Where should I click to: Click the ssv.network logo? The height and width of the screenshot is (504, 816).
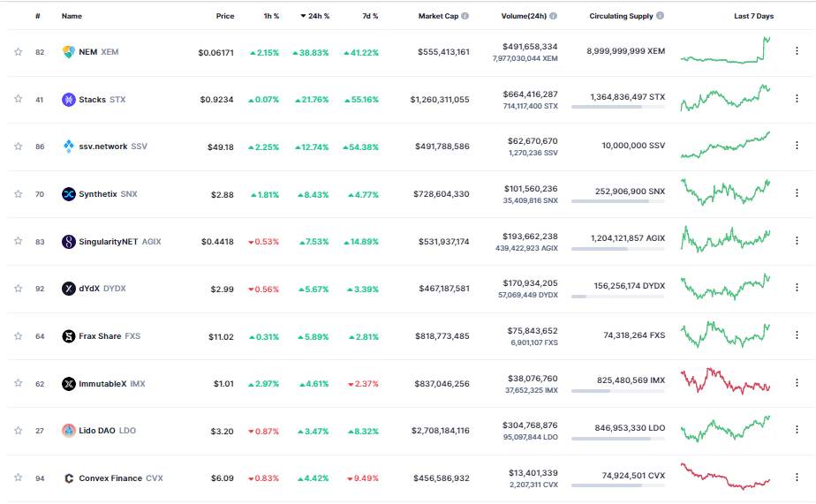[69, 147]
